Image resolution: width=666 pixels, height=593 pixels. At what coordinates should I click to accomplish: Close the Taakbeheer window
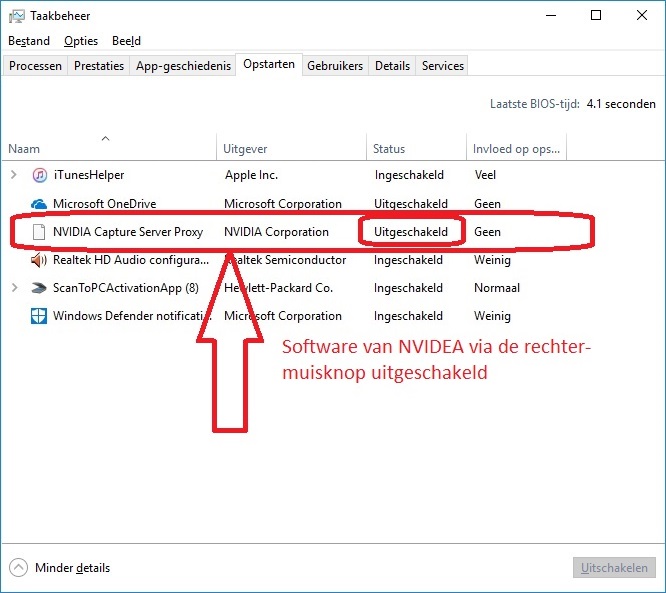pos(642,15)
